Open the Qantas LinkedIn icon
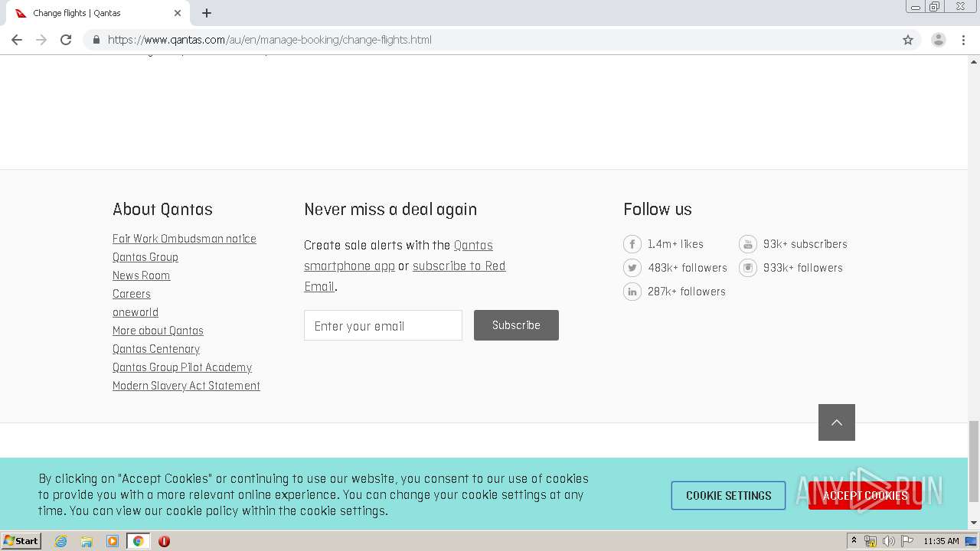Screen dimensions: 980x551 (632, 292)
